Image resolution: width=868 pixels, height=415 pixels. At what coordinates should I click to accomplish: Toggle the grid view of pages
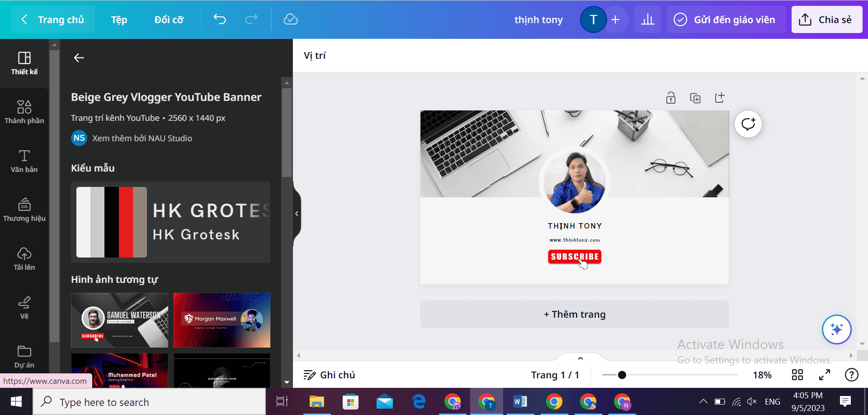click(797, 375)
